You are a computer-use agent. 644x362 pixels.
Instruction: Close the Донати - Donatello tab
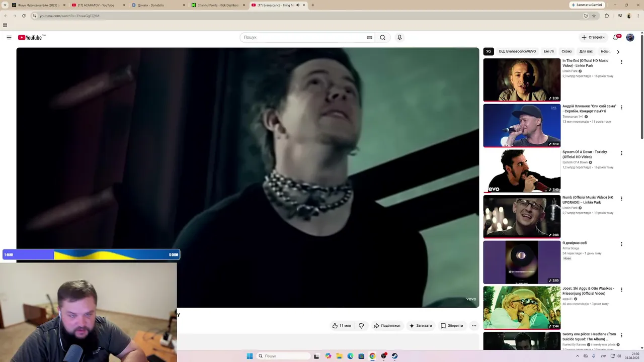[x=184, y=5]
